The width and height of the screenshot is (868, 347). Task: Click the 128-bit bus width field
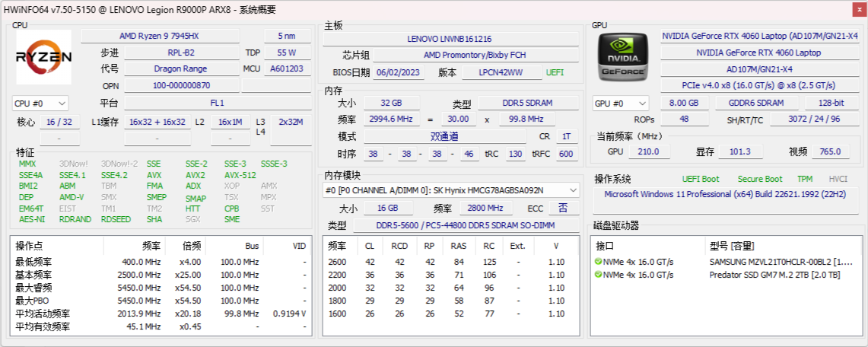832,103
